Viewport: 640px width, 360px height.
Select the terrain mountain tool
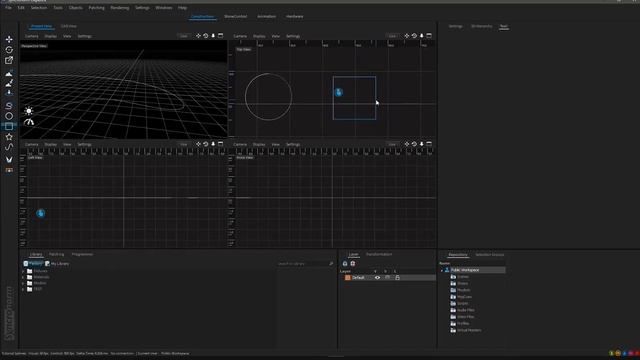[9, 74]
